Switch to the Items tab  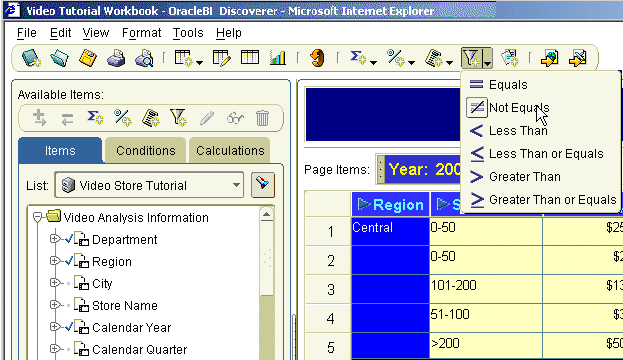(60, 151)
